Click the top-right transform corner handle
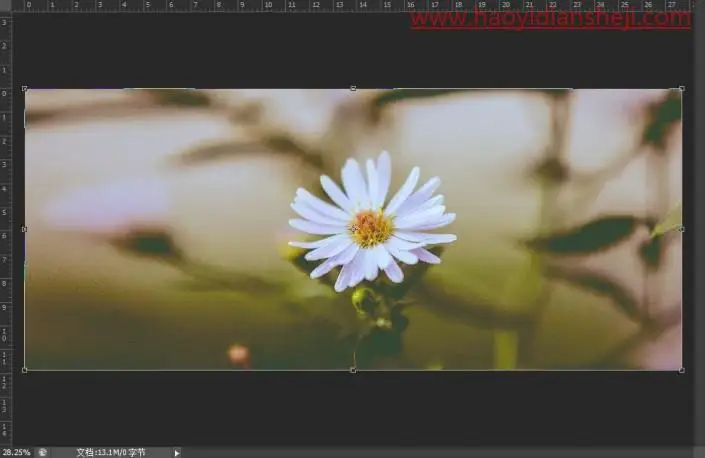Image resolution: width=705 pixels, height=458 pixels. [682, 89]
